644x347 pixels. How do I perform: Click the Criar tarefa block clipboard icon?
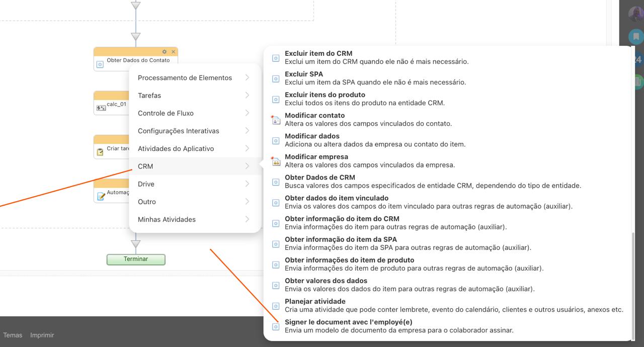pos(100,152)
